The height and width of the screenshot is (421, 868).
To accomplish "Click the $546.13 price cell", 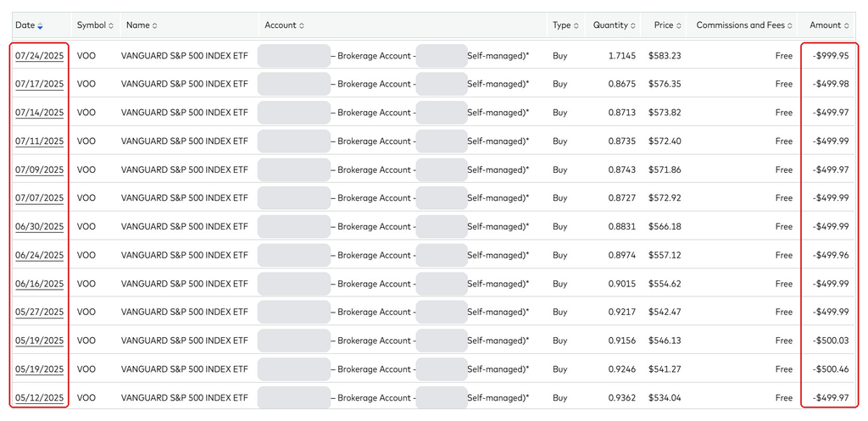I will [665, 341].
